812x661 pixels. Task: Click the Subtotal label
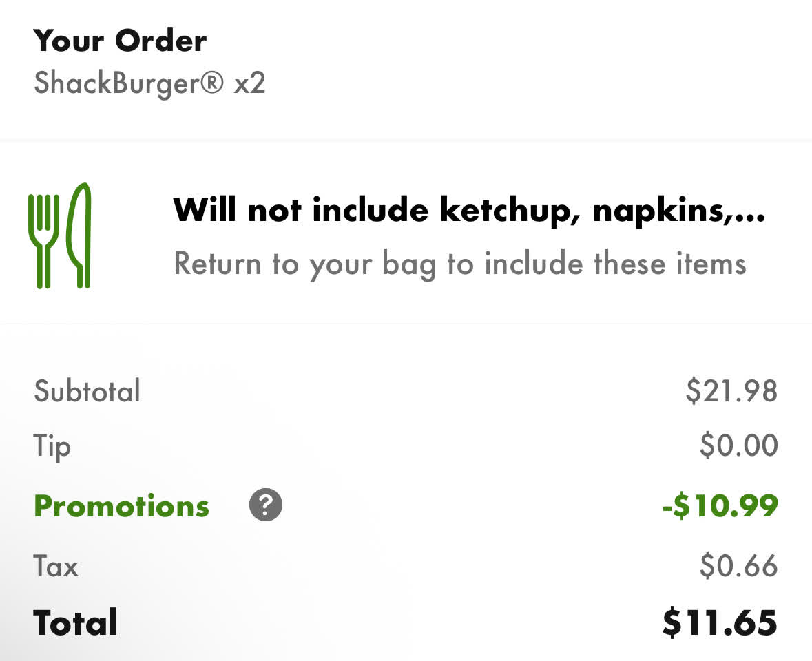87,391
